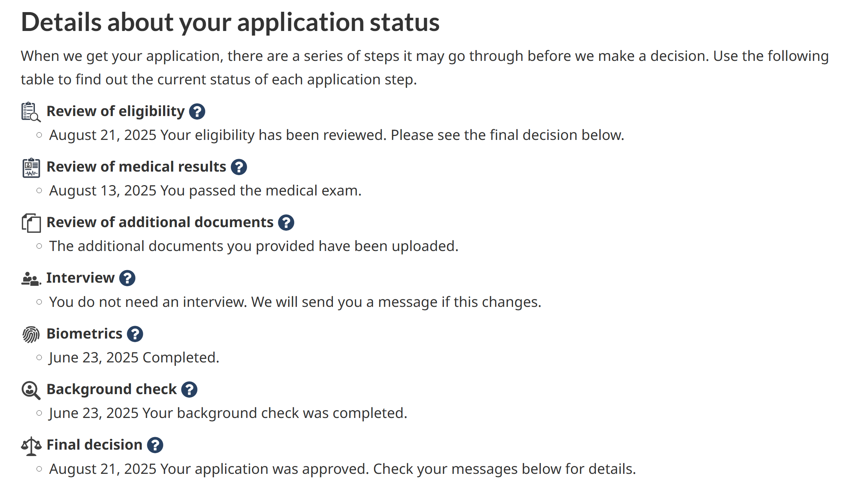The image size is (868, 492).
Task: Click the Background check magnifier icon
Action: 31,390
